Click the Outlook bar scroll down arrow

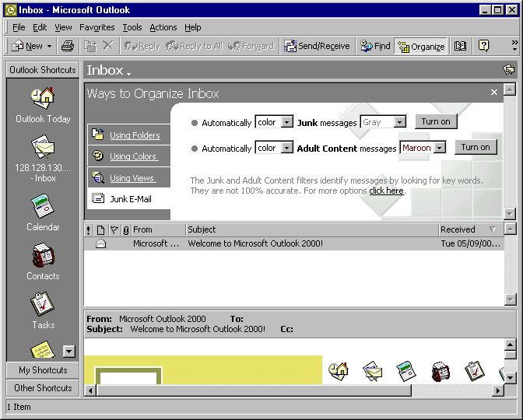pyautogui.click(x=69, y=351)
